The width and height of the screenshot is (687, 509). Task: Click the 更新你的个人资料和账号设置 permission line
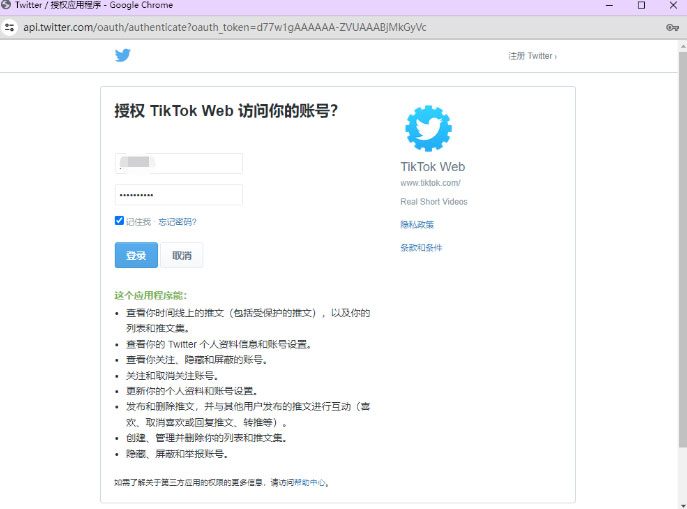click(191, 391)
